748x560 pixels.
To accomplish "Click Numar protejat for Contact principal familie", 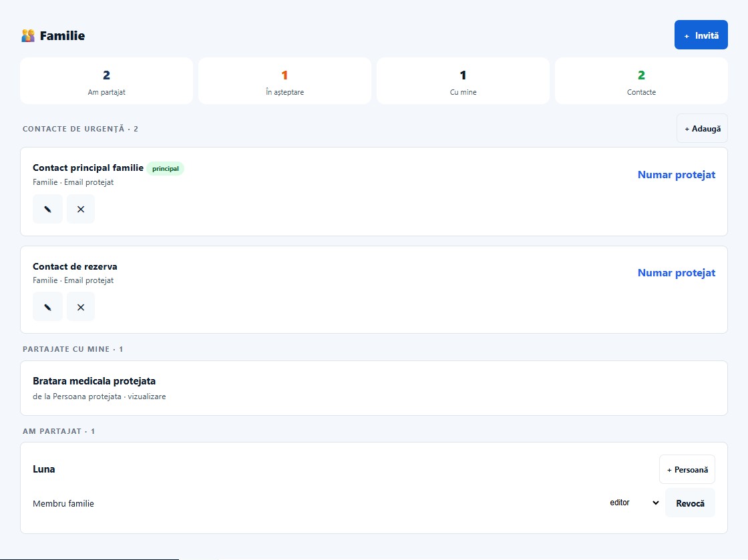I will click(x=677, y=174).
